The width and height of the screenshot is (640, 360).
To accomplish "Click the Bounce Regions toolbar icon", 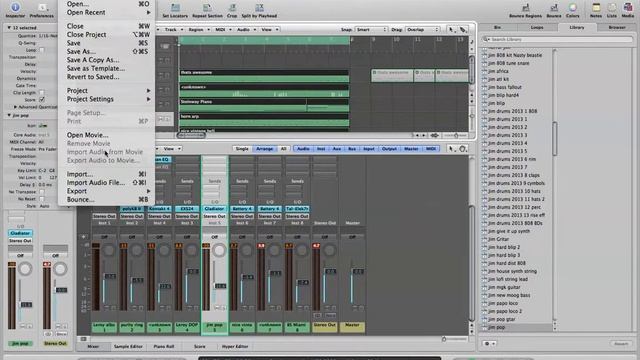I will [525, 7].
